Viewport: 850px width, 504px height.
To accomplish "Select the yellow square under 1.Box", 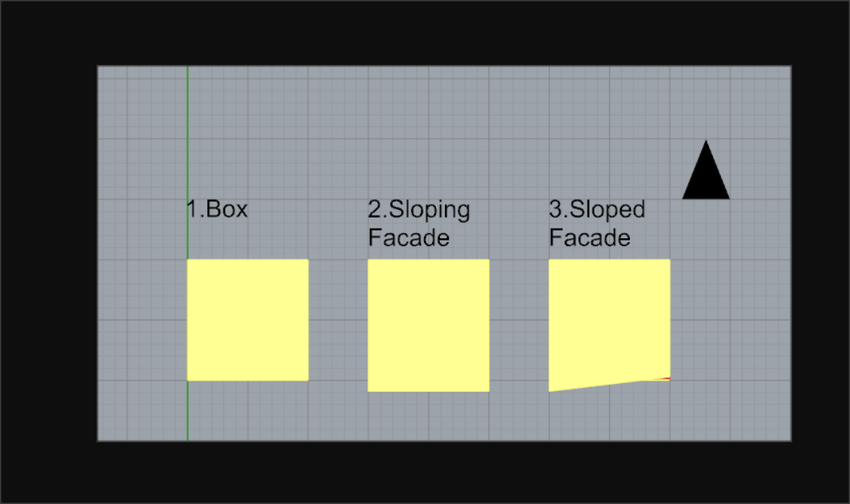I will [248, 320].
